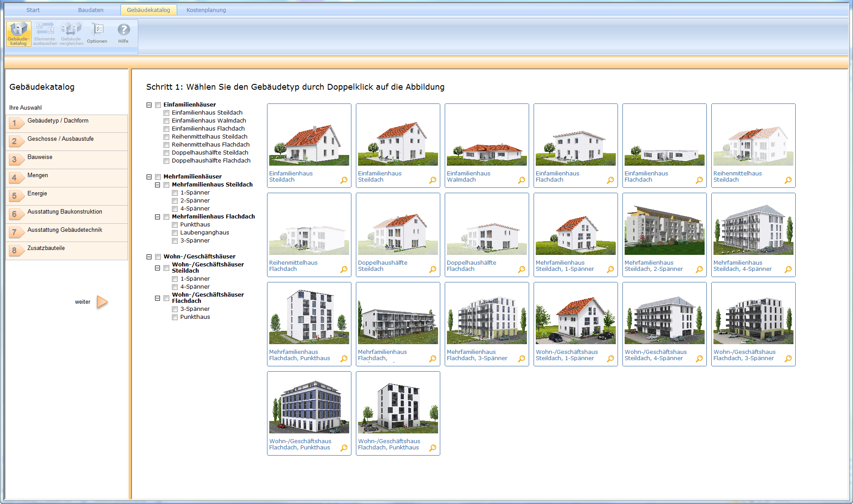This screenshot has height=504, width=853.
Task: Collapse the Mehrfamilienhaus Flachdach tree node
Action: pyautogui.click(x=158, y=217)
